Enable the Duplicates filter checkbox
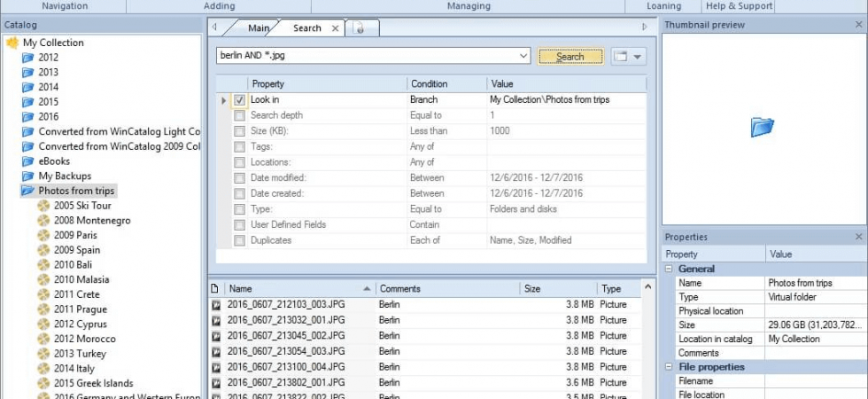Image resolution: width=868 pixels, height=399 pixels. pos(239,240)
